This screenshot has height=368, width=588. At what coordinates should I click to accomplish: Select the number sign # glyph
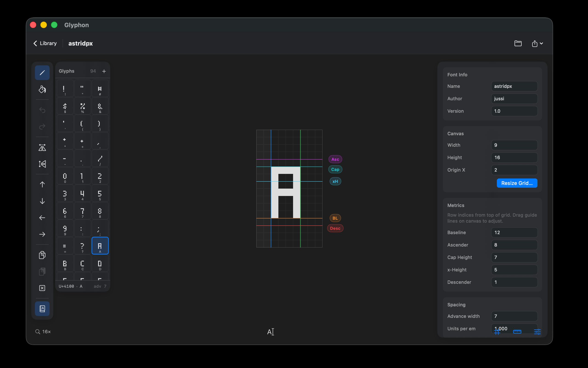coord(100,89)
